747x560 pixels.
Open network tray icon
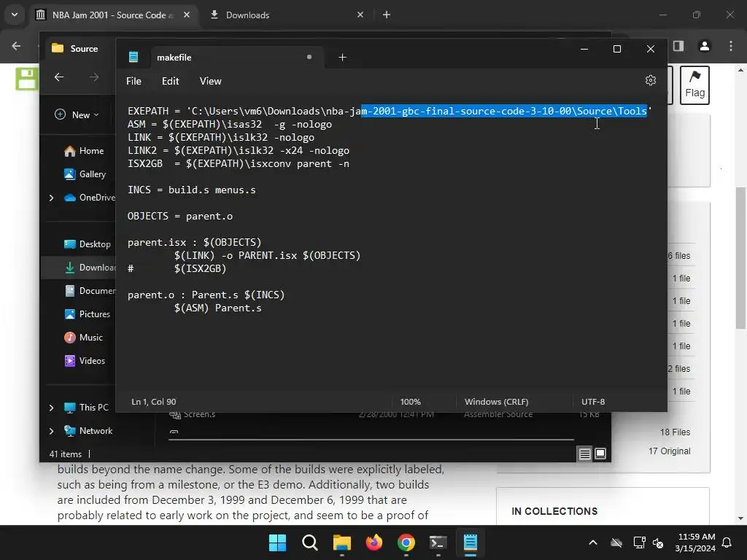tap(639, 542)
